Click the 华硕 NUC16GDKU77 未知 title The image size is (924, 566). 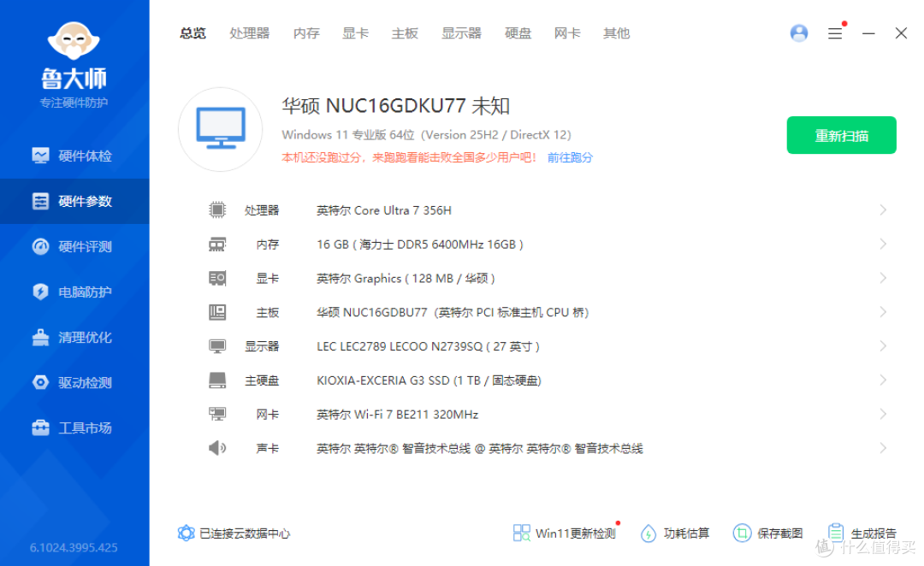pyautogui.click(x=395, y=106)
